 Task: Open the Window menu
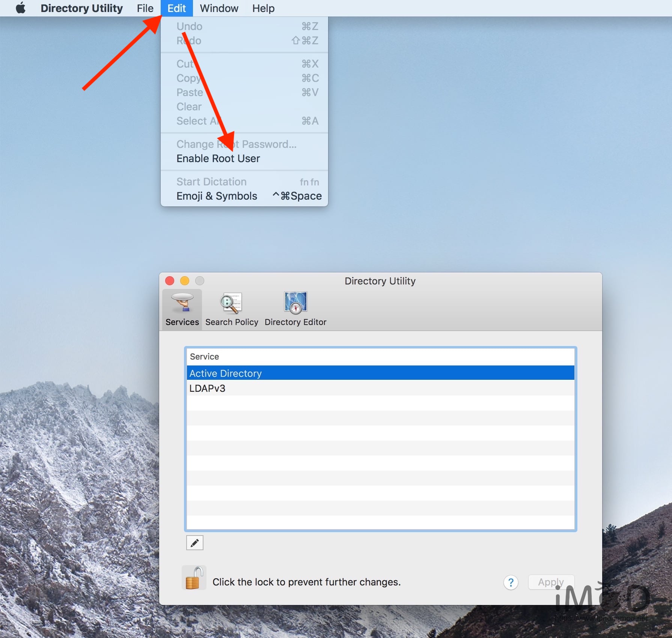click(219, 8)
